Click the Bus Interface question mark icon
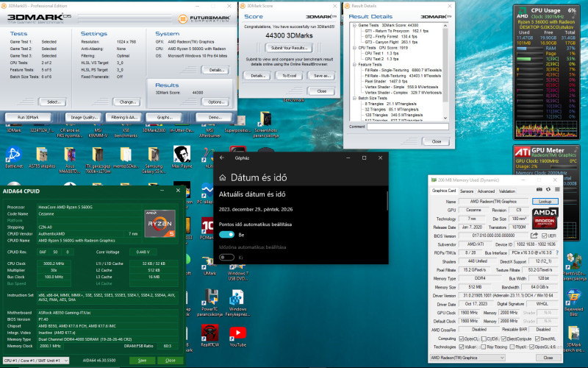Image resolution: width=588 pixels, height=368 pixels. 557,252
